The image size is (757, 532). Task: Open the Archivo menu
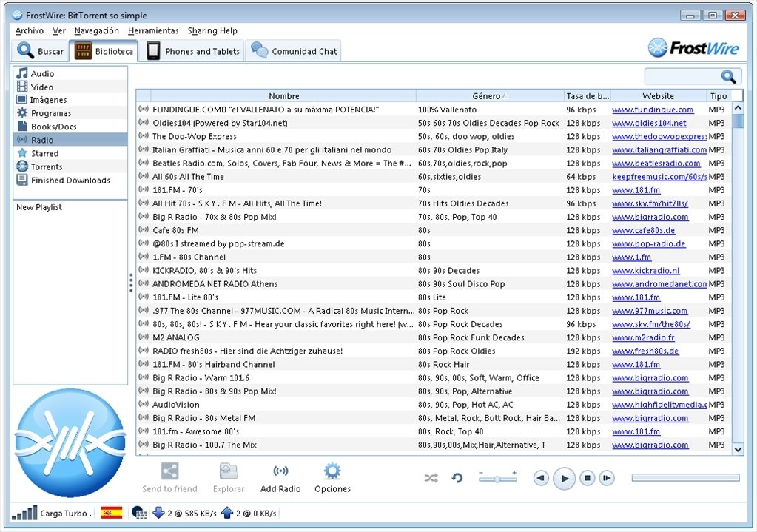(30, 31)
